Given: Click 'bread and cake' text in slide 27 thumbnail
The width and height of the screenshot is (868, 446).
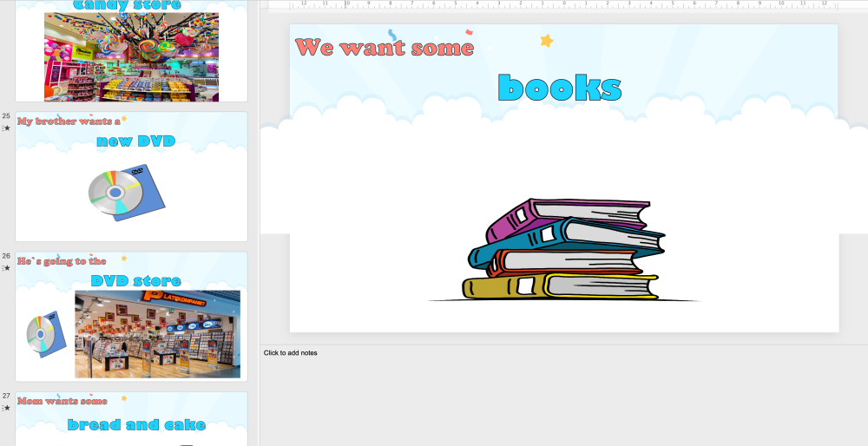Looking at the screenshot, I should point(136,425).
